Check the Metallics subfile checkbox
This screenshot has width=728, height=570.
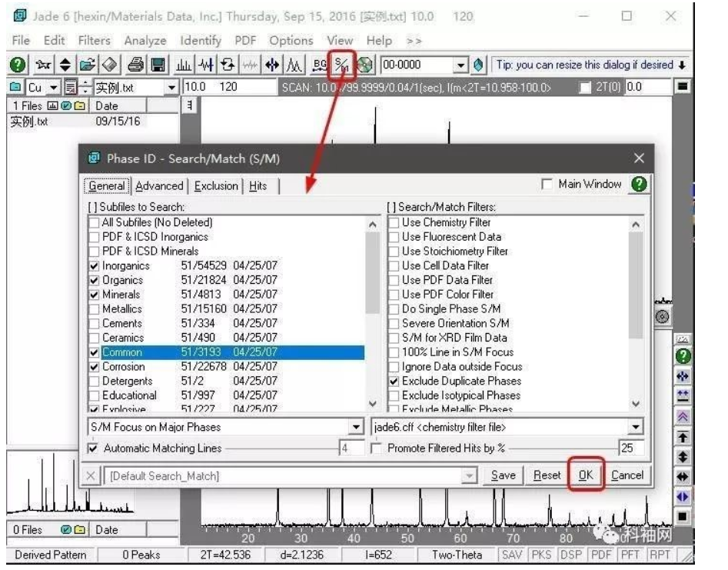pos(95,309)
